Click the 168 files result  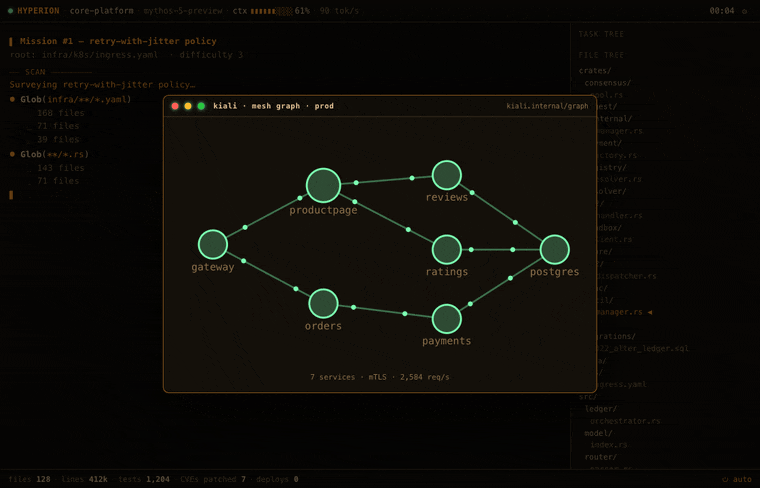(61, 113)
